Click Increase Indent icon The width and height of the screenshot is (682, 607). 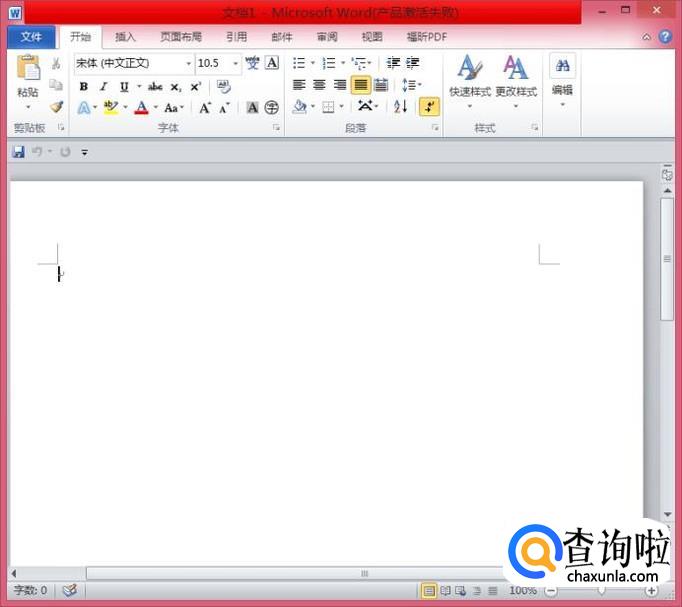click(412, 63)
